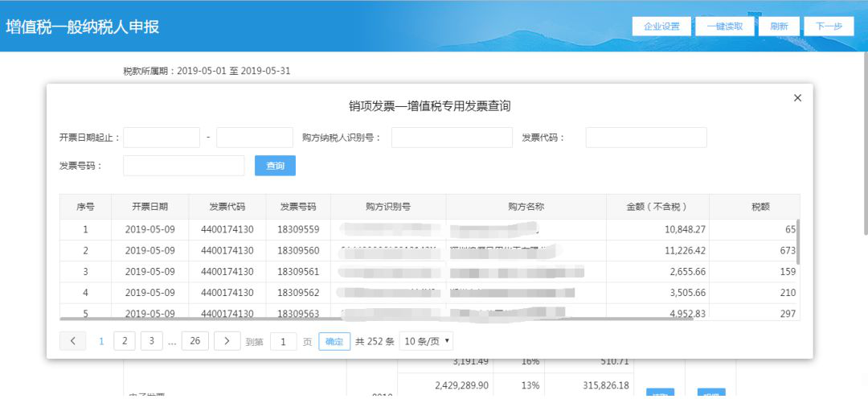Click the 查询 button

[x=275, y=166]
